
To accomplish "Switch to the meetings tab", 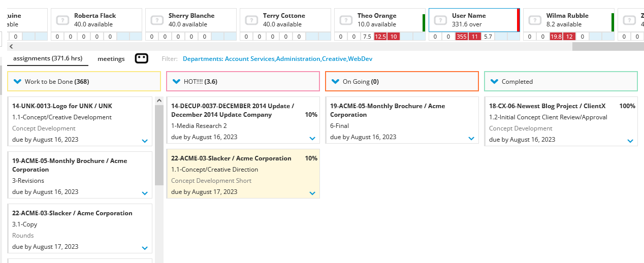I will [111, 59].
